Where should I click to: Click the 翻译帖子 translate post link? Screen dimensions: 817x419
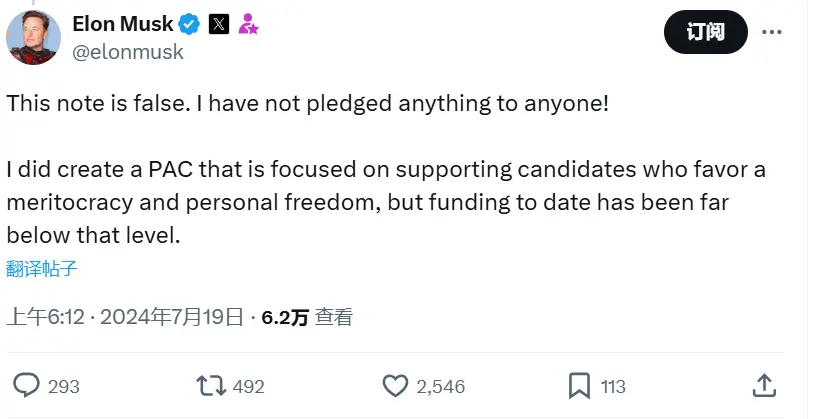click(x=42, y=268)
